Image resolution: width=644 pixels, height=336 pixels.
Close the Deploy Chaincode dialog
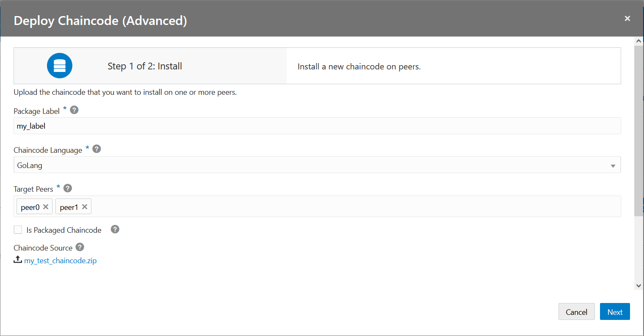click(627, 18)
